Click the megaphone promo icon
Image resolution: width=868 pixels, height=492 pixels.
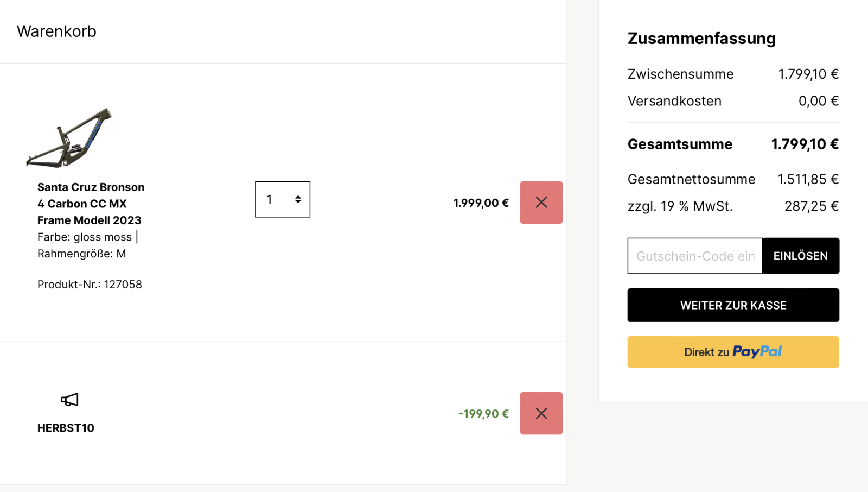pyautogui.click(x=69, y=400)
